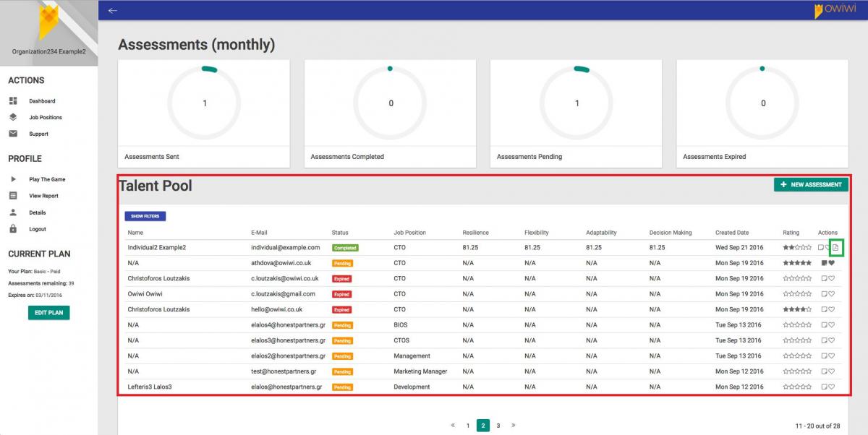This screenshot has width=868, height=435.
Task: Click the Play The Game triangle icon
Action: [13, 179]
